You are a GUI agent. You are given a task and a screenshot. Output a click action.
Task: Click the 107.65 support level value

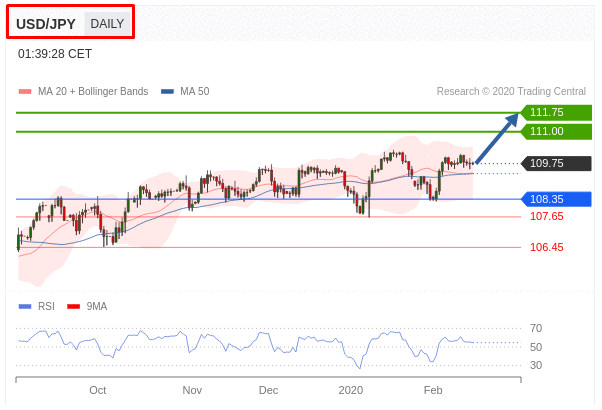[x=547, y=217]
